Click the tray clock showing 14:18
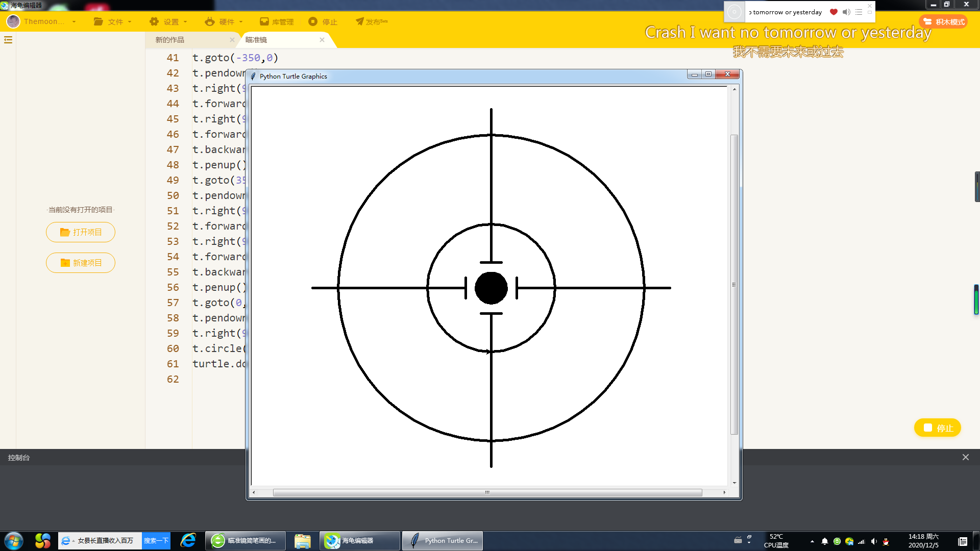Viewport: 980px width, 551px height. tap(923, 541)
